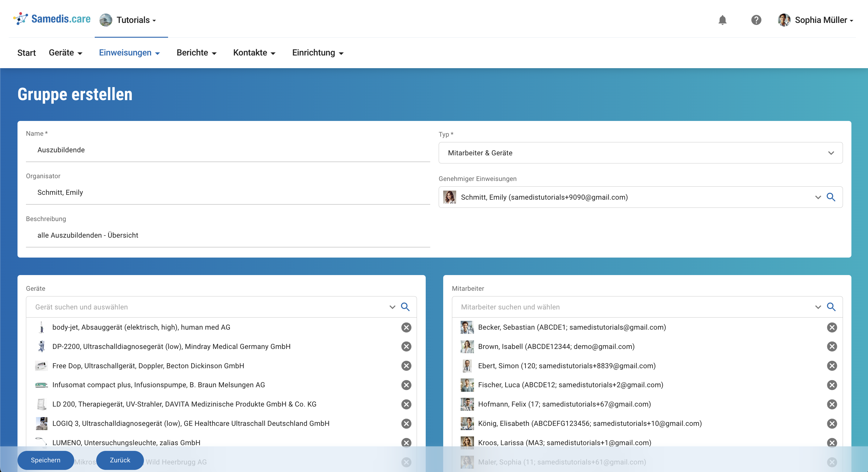
Task: Save the group with Speichern
Action: pos(46,460)
